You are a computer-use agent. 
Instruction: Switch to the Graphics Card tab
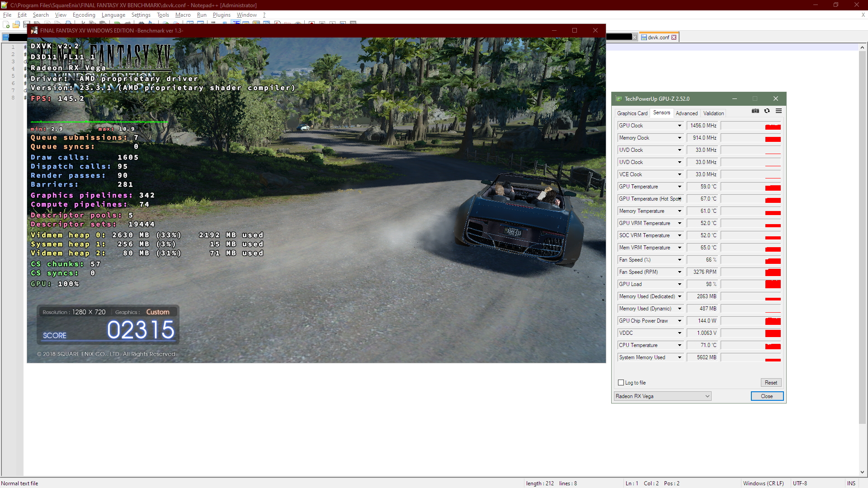pos(632,113)
